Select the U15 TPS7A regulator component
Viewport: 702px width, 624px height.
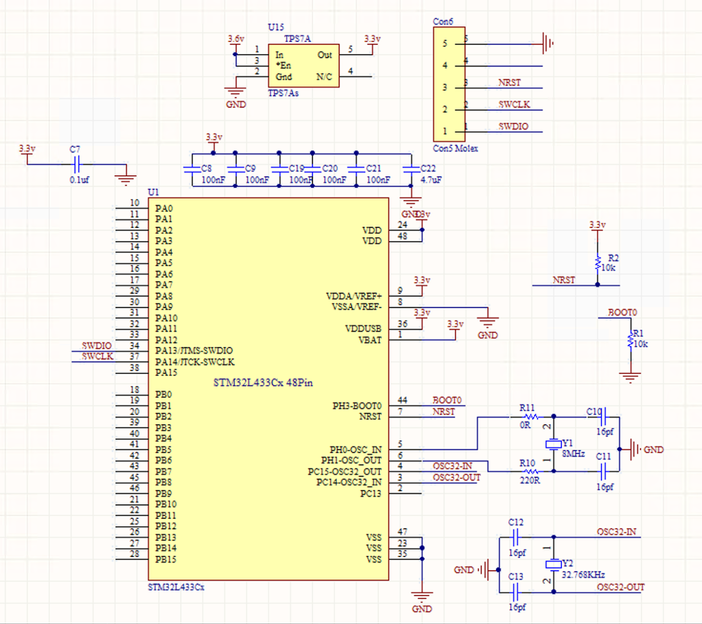304,65
